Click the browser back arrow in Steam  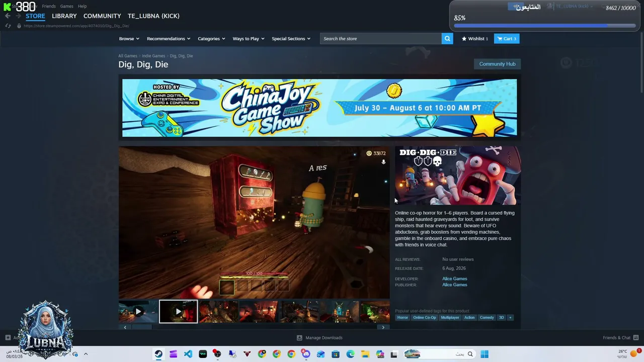click(8, 16)
